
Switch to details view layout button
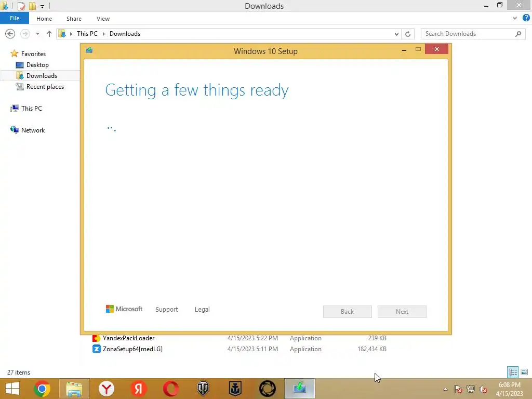(x=513, y=372)
